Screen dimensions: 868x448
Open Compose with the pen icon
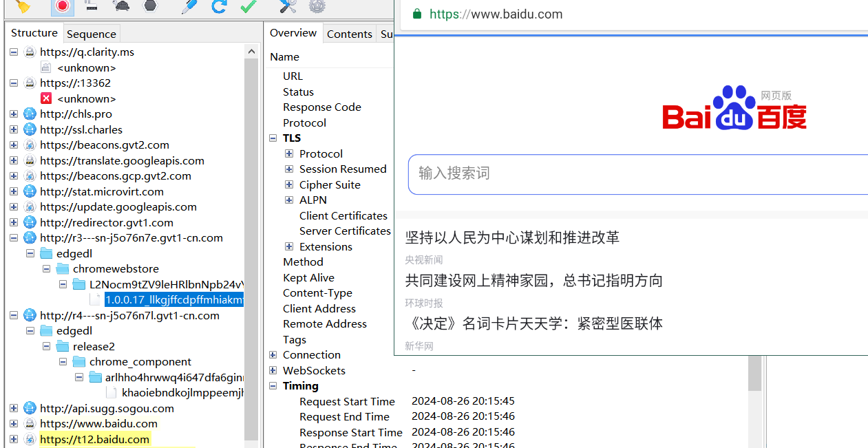pos(189,6)
